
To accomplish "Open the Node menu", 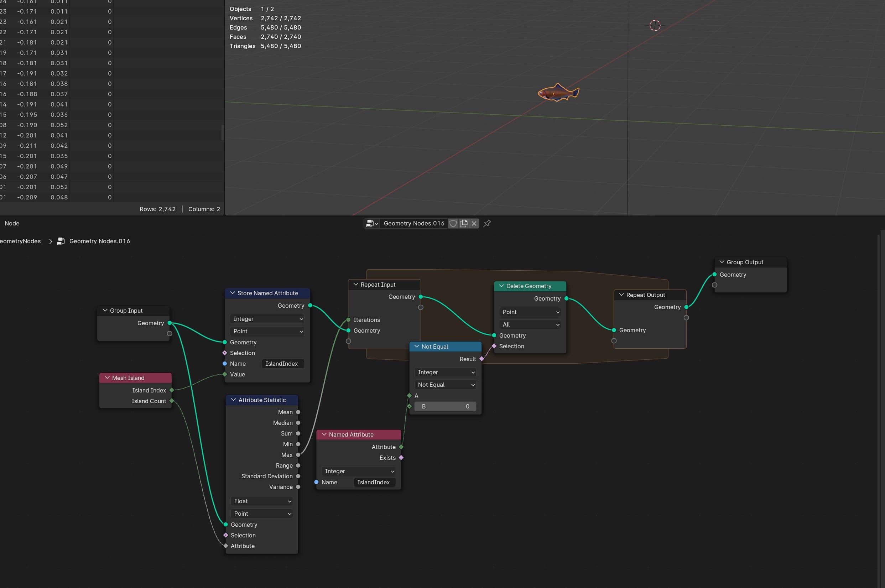I will 12,224.
